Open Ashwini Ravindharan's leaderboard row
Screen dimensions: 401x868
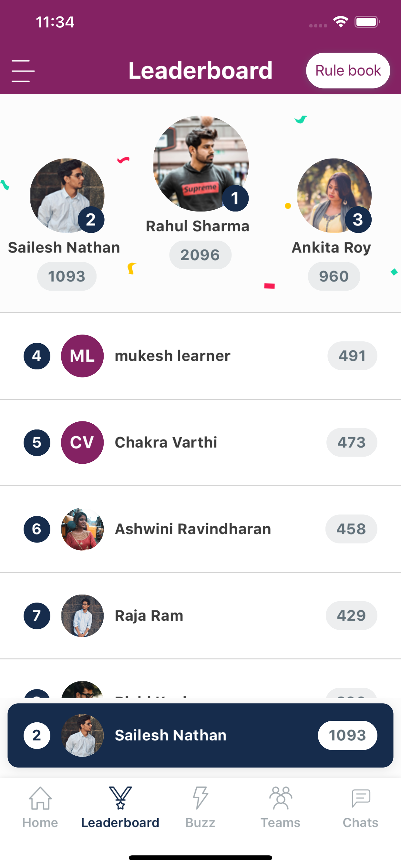pos(200,529)
